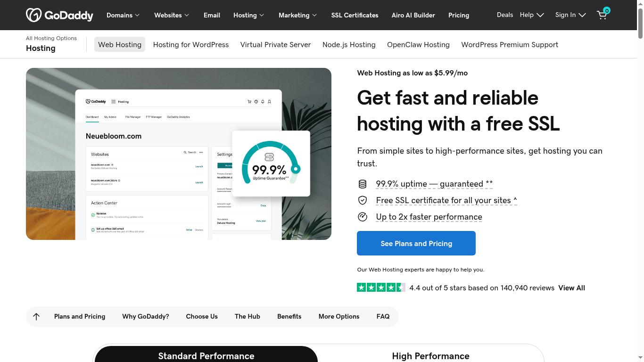Open Airo AI Builder menu item

pos(413,15)
